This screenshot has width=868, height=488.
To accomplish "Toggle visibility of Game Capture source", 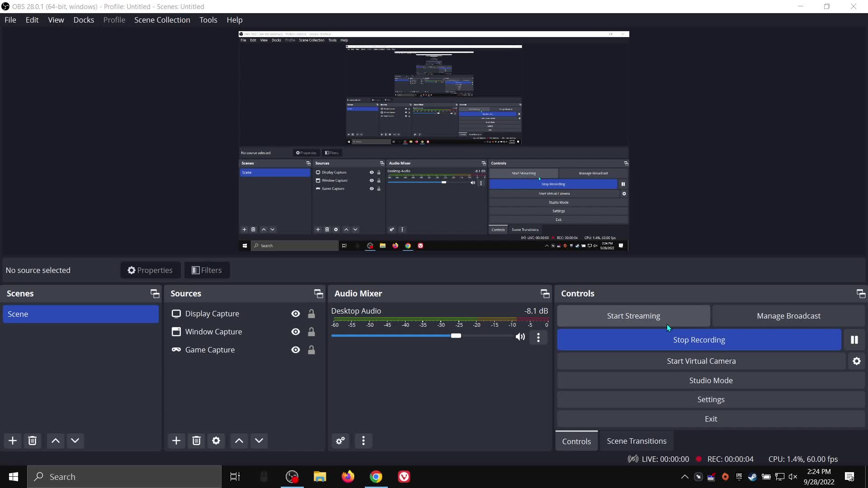I will (296, 350).
